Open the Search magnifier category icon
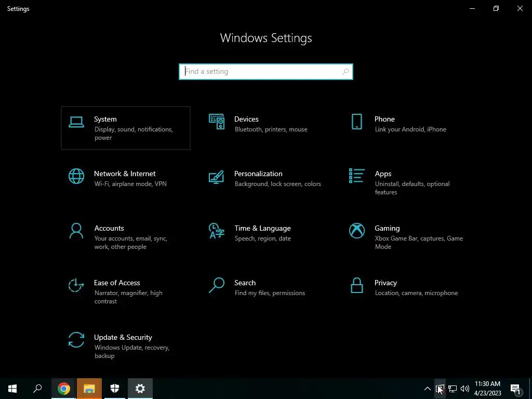This screenshot has height=399, width=532. [217, 285]
